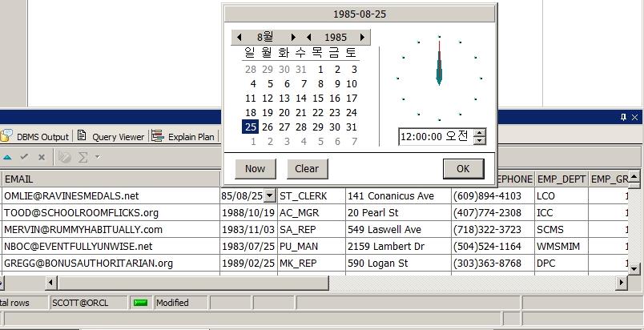Open the dropdown arrow next to Sum icon

pos(97,157)
